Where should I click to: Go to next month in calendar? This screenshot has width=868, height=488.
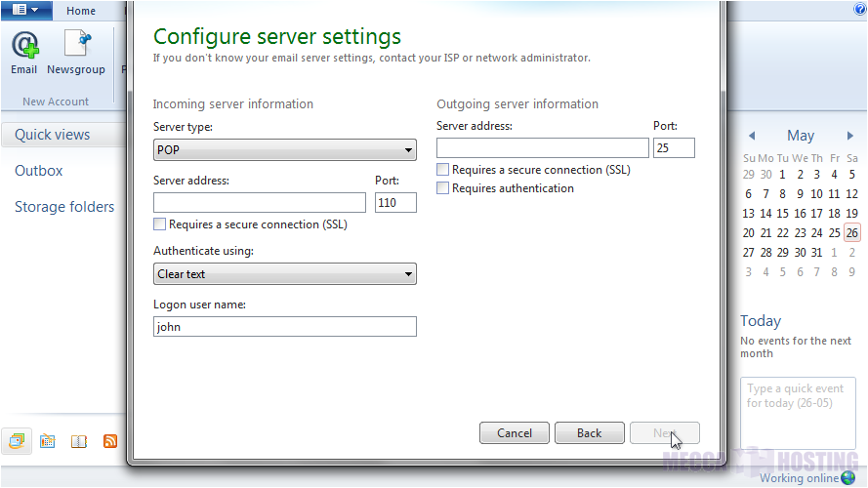point(850,137)
